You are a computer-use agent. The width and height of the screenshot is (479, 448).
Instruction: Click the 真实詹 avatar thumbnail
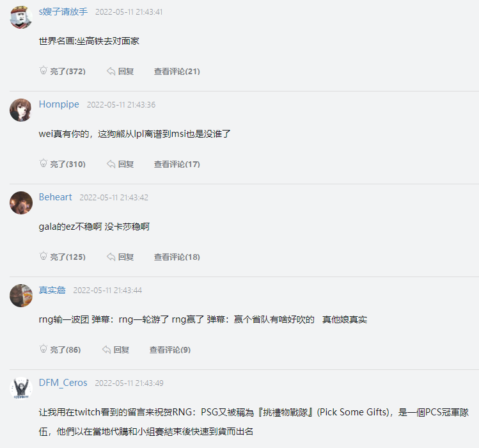tap(21, 296)
